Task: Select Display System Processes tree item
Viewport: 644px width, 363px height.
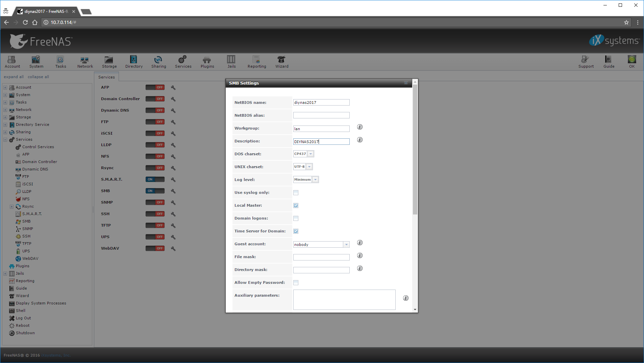Action: [x=41, y=303]
